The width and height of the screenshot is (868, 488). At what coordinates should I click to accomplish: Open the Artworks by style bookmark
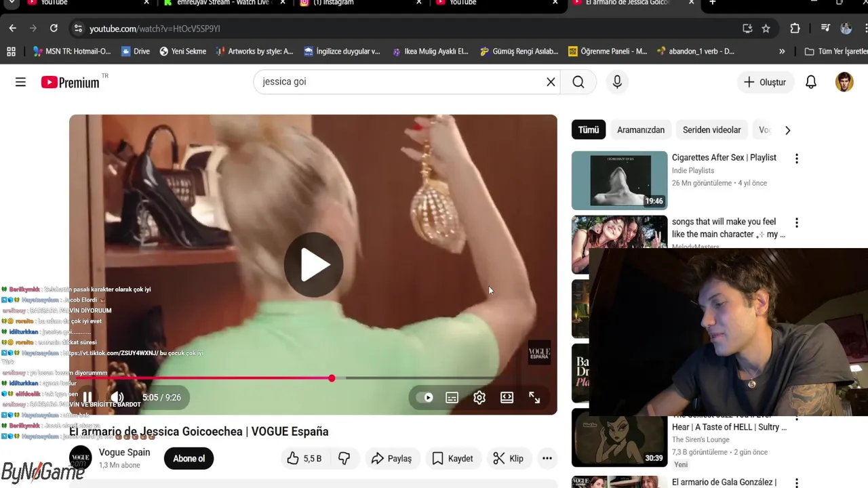pos(254,51)
